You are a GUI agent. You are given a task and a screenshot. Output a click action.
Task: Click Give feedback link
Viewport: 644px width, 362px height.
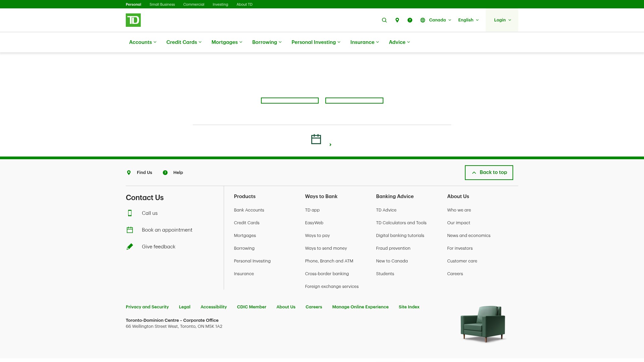pyautogui.click(x=159, y=247)
